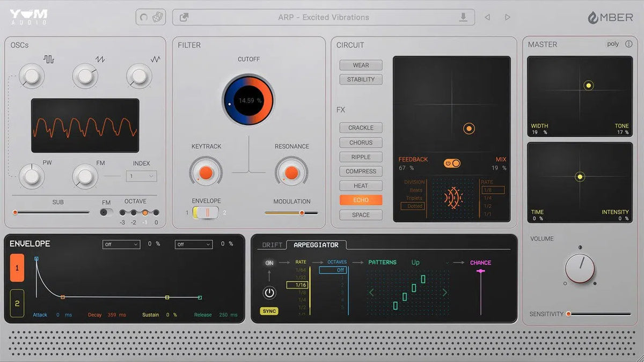Activate the ECHO effect button

[360, 200]
